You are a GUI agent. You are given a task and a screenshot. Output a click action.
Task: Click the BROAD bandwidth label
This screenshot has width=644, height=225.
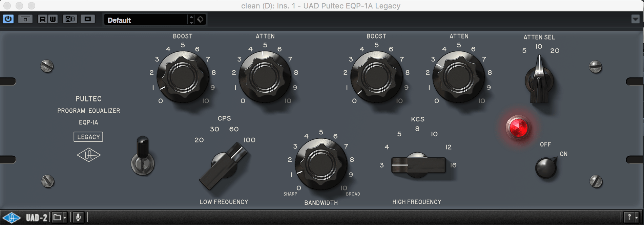[353, 194]
